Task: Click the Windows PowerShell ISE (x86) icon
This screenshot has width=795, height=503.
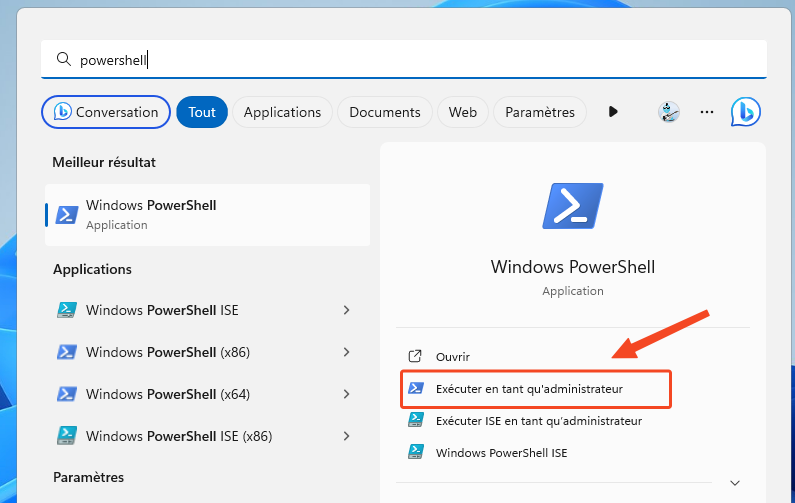Action: click(67, 436)
